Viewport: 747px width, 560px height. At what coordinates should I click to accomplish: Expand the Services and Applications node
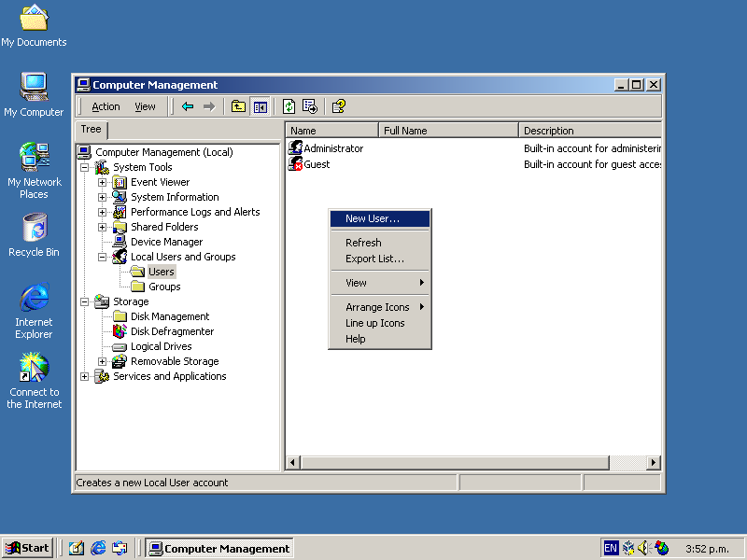(x=85, y=376)
